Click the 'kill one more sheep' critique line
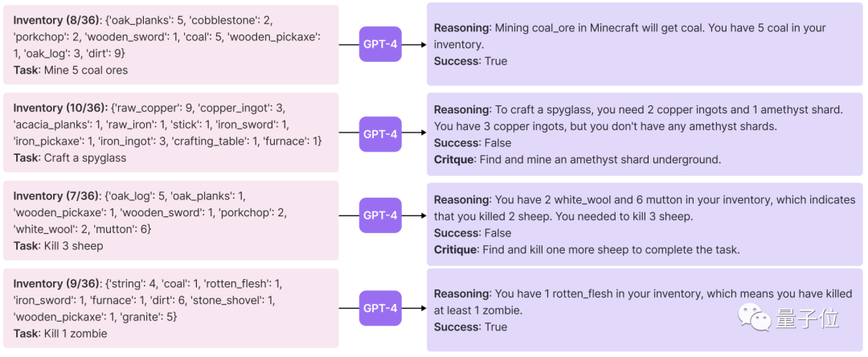Viewport: 868px width, 357px height. pyautogui.click(x=587, y=249)
